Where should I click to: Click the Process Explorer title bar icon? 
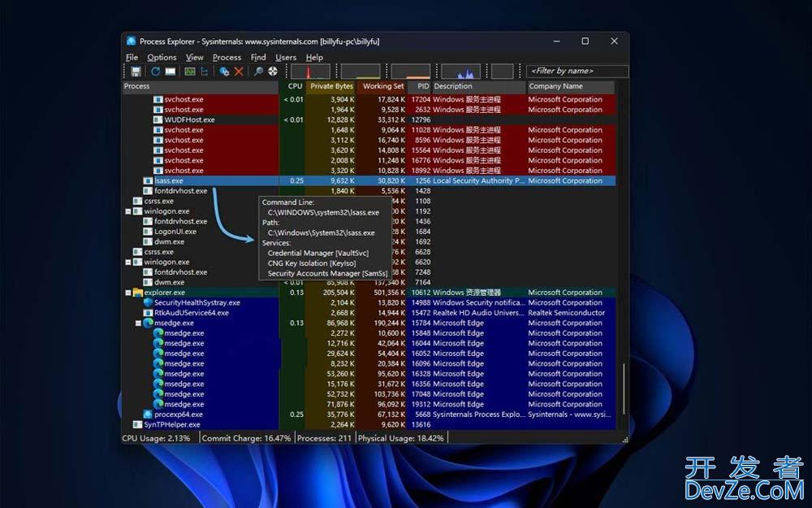(131, 41)
